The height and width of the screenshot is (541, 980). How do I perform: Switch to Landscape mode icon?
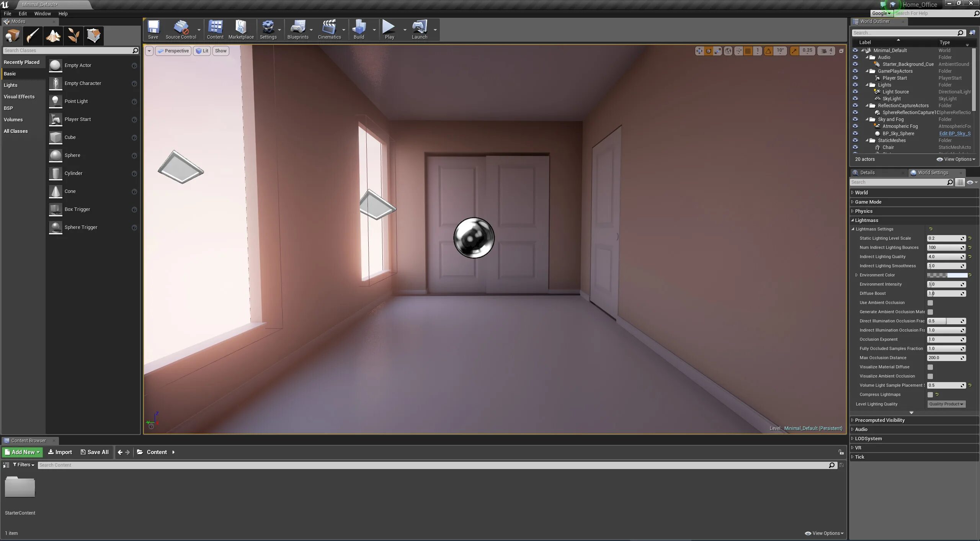53,36
